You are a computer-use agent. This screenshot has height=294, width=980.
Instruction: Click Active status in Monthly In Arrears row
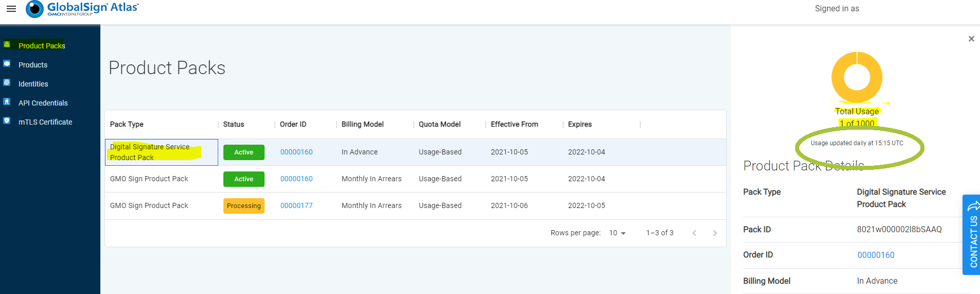tap(243, 179)
